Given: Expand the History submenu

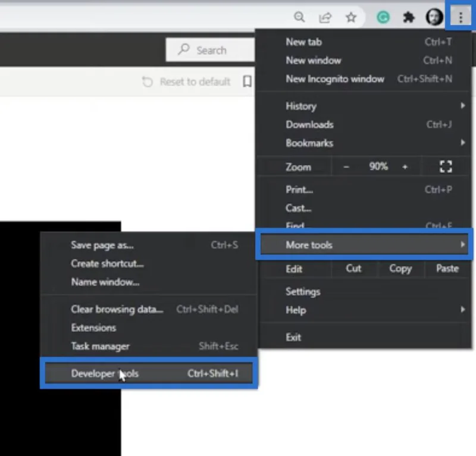Looking at the screenshot, I should point(364,106).
